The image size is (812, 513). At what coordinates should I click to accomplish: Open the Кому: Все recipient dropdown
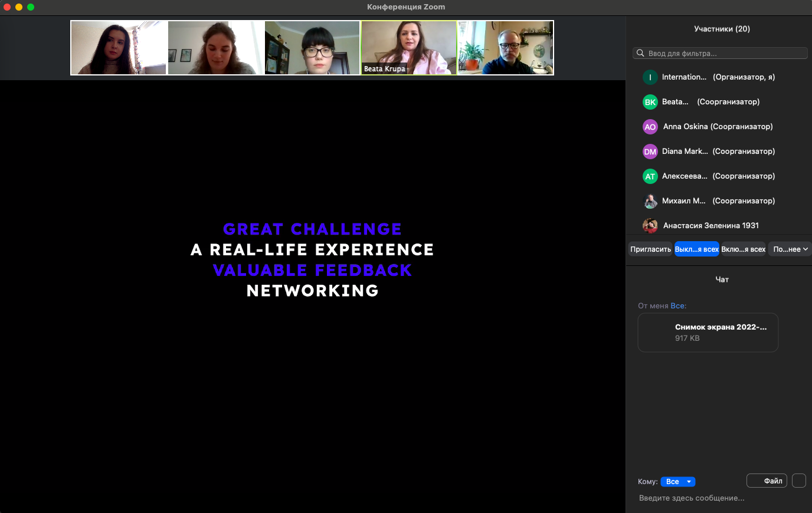(x=678, y=482)
